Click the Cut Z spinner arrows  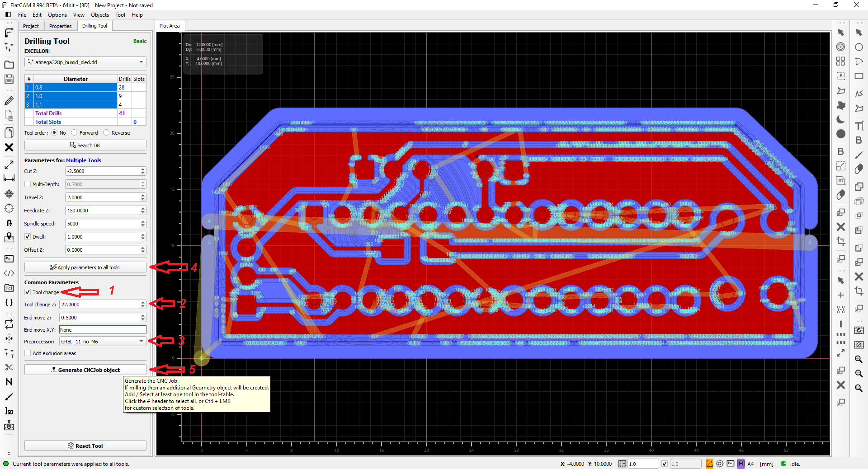[x=143, y=171]
